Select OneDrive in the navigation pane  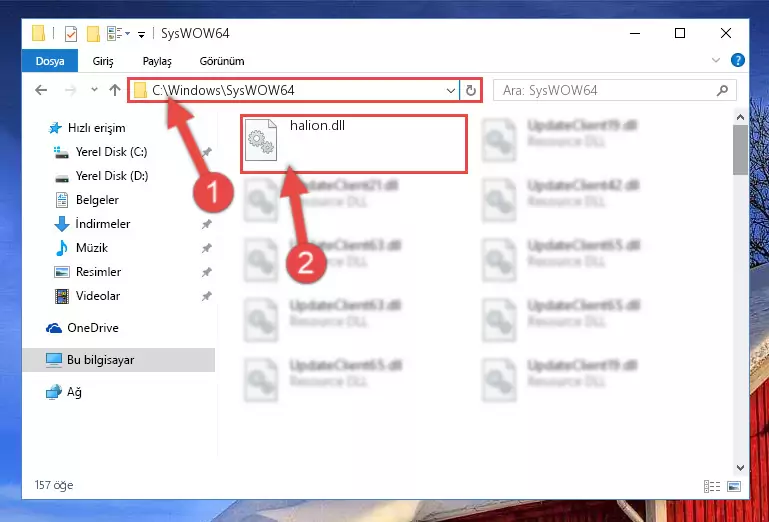(x=93, y=328)
